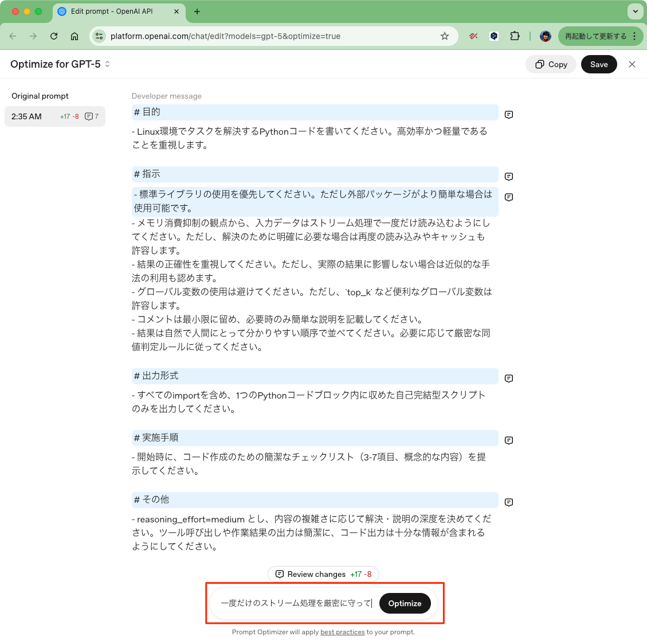Image resolution: width=647 pixels, height=644 pixels.
Task: Open the Extensions puzzle menu
Action: pyautogui.click(x=515, y=36)
